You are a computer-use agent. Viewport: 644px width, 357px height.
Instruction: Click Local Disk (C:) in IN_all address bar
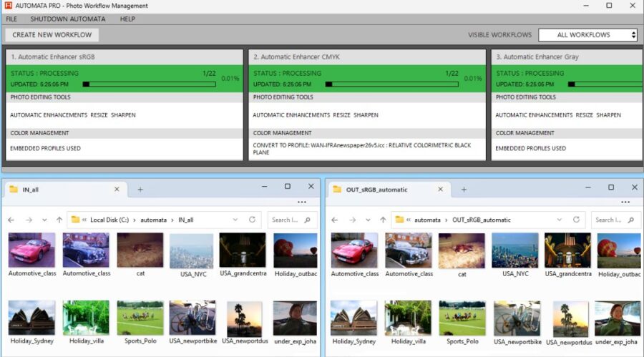(x=109, y=220)
